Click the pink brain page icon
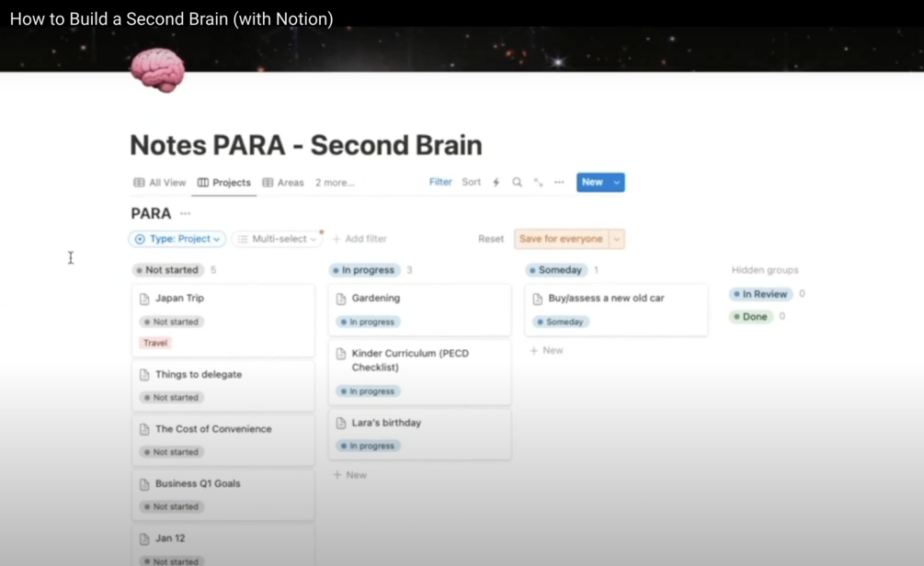Image resolution: width=924 pixels, height=566 pixels. point(157,70)
